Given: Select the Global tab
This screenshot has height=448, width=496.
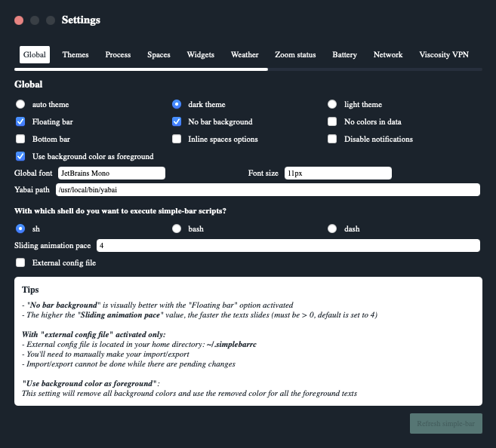Looking at the screenshot, I should pyautogui.click(x=35, y=54).
